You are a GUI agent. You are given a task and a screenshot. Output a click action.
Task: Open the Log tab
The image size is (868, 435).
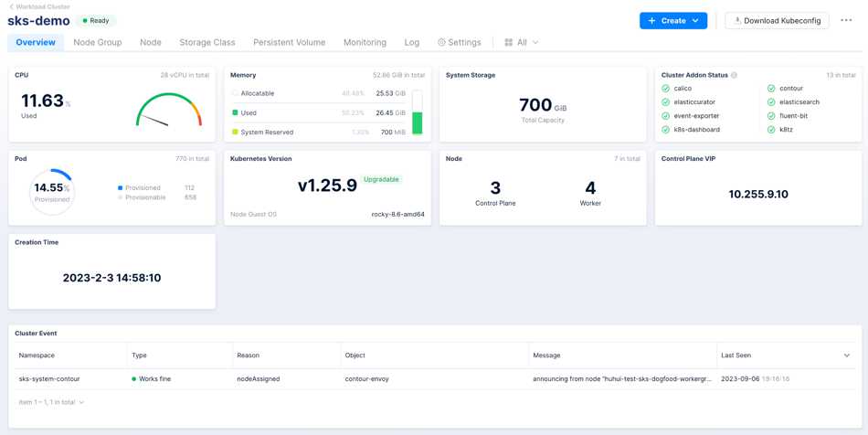click(412, 42)
